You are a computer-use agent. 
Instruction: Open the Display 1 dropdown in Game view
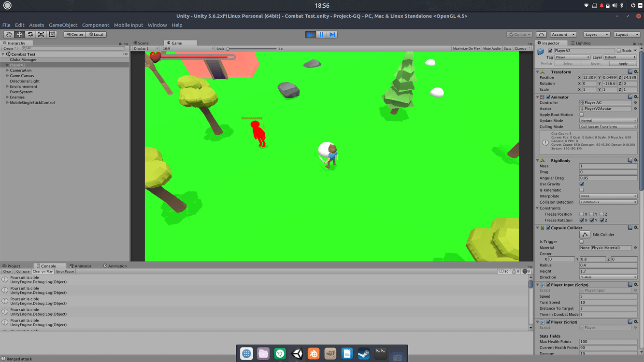pyautogui.click(x=146, y=49)
